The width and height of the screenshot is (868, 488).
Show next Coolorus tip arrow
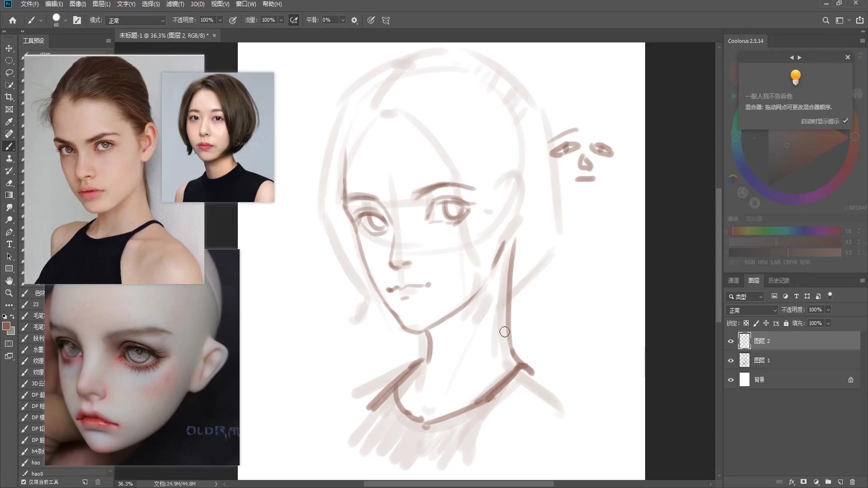click(x=800, y=57)
